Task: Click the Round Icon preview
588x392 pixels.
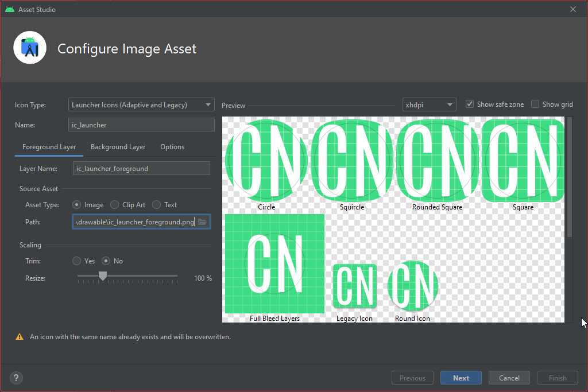Action: point(412,286)
